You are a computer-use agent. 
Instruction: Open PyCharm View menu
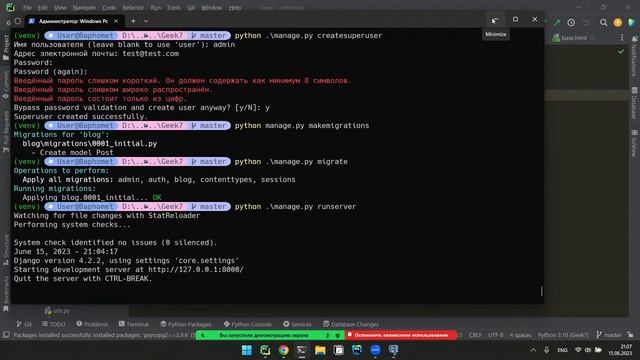[x=60, y=8]
